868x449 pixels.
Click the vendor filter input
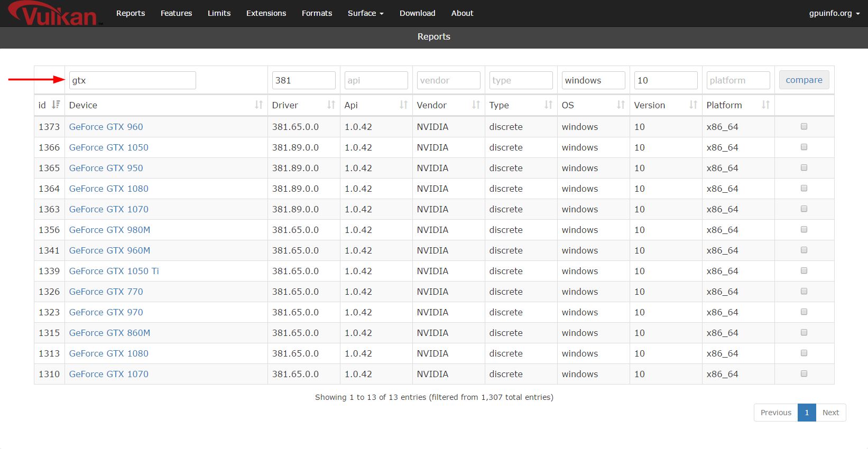pos(448,80)
